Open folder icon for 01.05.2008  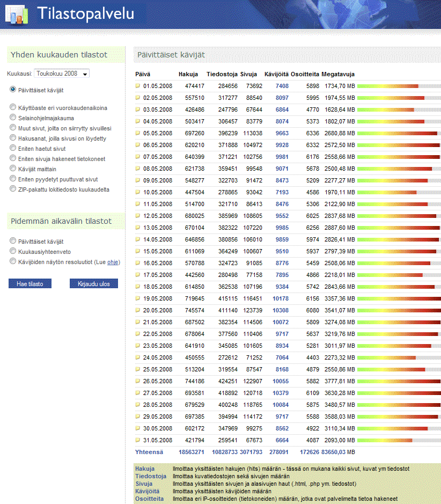point(138,86)
